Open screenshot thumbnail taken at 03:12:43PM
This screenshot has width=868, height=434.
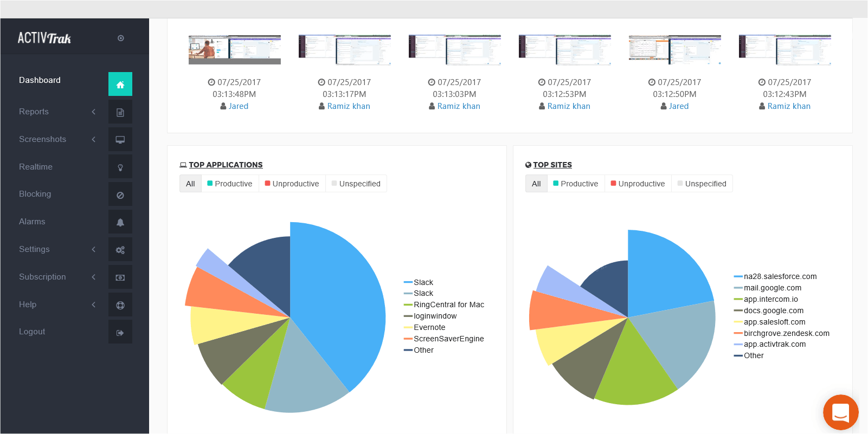pyautogui.click(x=785, y=50)
